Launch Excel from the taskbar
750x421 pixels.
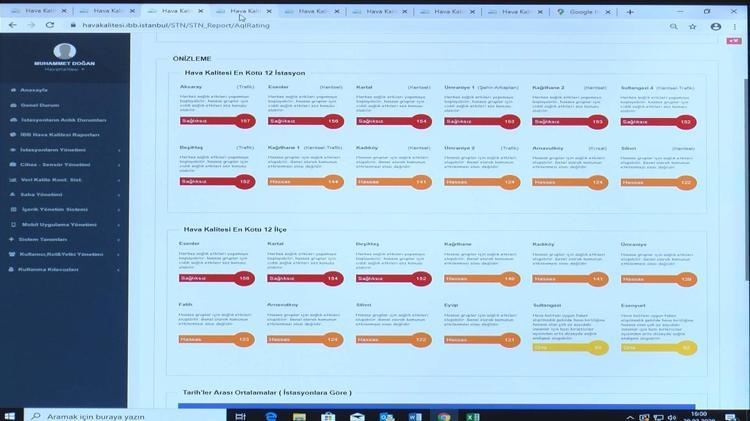tap(473, 416)
